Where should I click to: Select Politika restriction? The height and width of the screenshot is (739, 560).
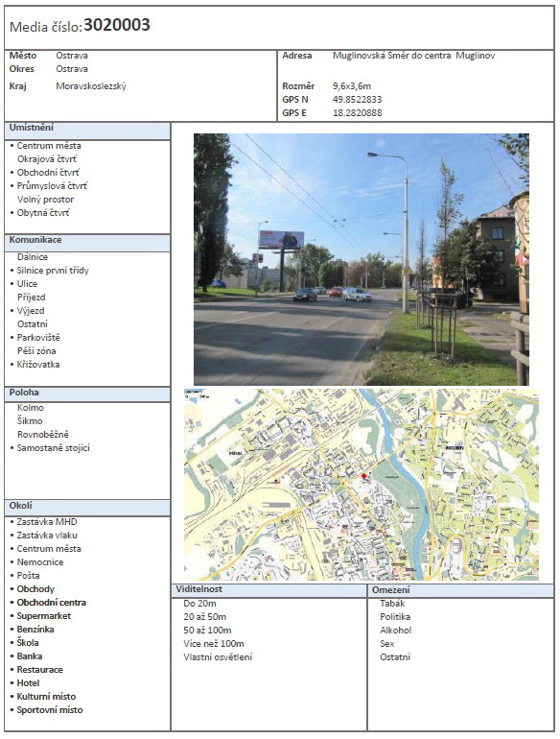coord(395,617)
